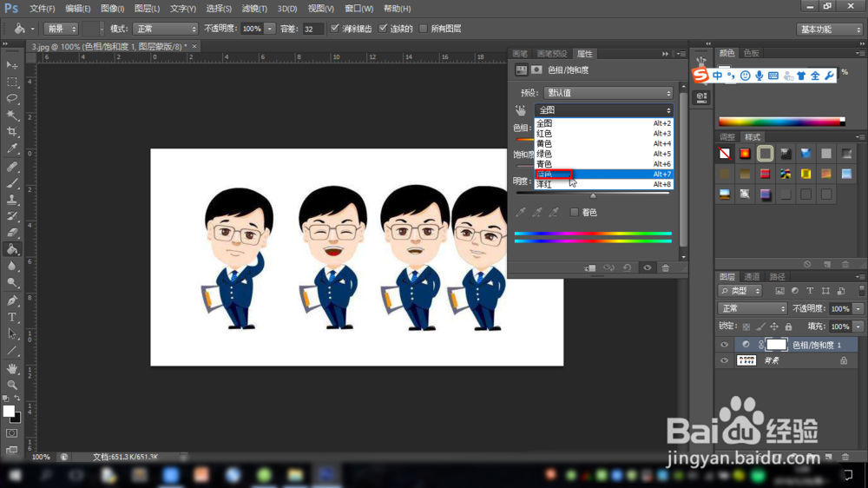Select the Horizontal Type tool
This screenshot has height=488, width=868.
click(x=11, y=318)
